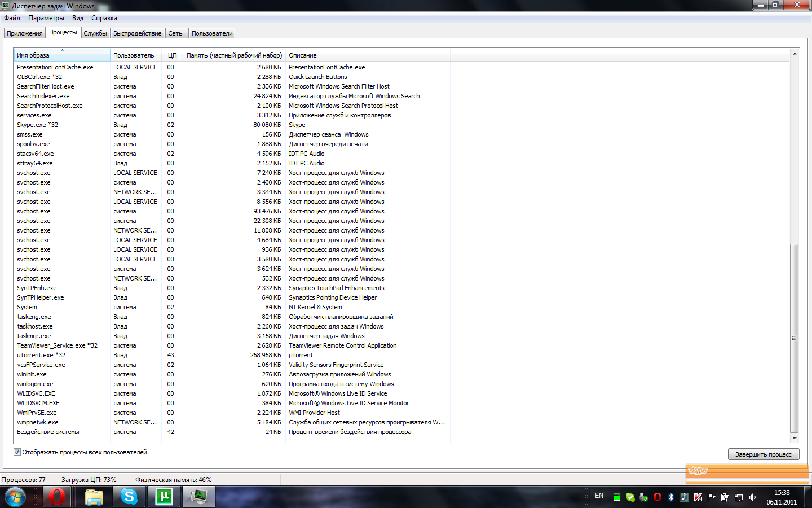Open the Справка menu
Image resolution: width=812 pixels, height=508 pixels.
point(104,18)
